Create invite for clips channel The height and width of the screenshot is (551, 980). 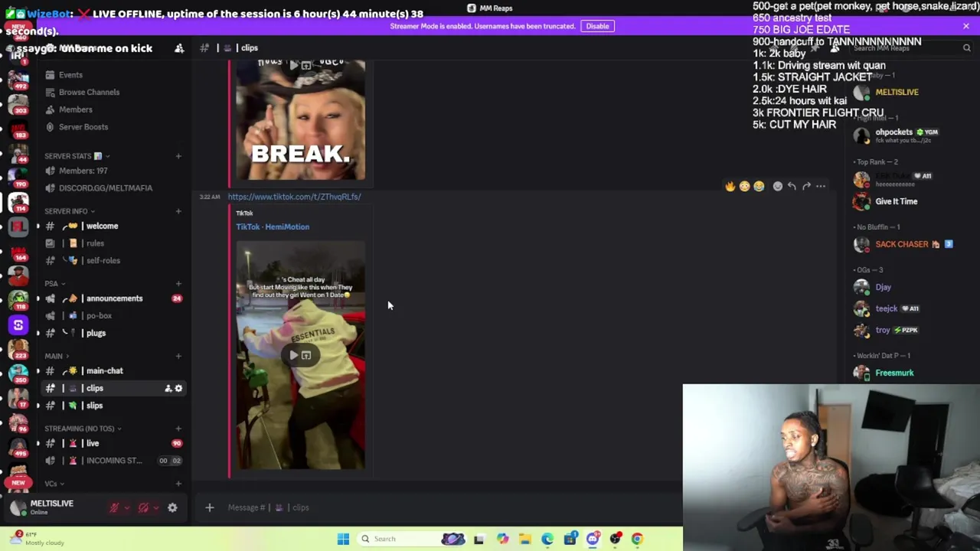point(168,388)
